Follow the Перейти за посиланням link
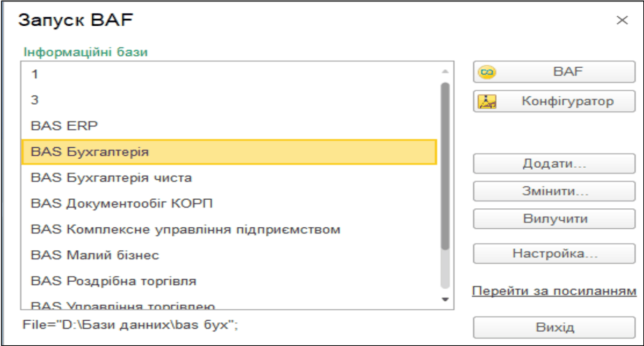Viewport: 644px width, 346px height. [x=554, y=291]
